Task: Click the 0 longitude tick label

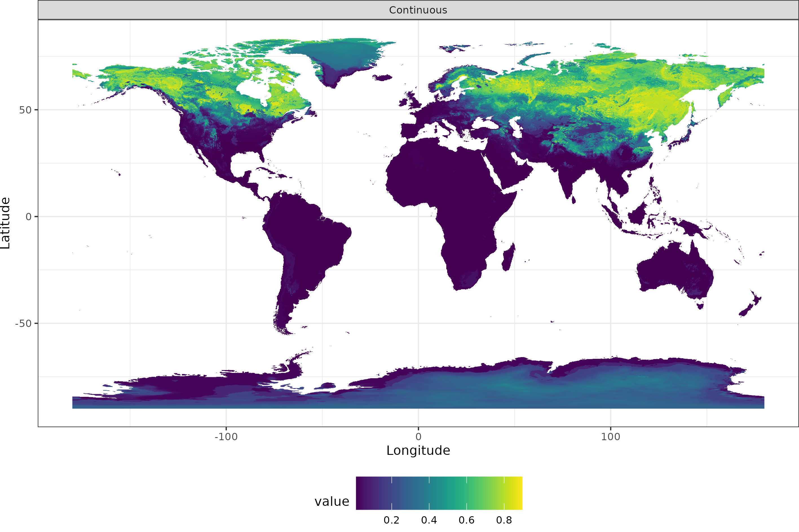Action: [418, 437]
